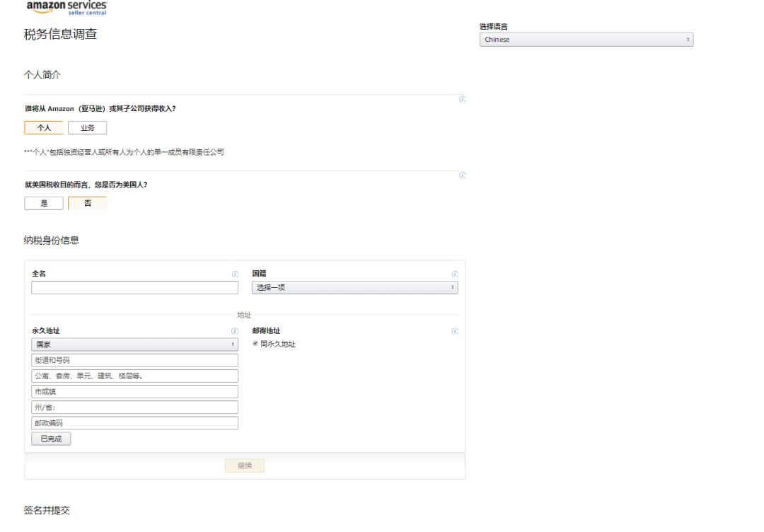This screenshot has height=532, width=764.
Task: Open the 国籍 选择一项 dropdown
Action: pos(354,287)
